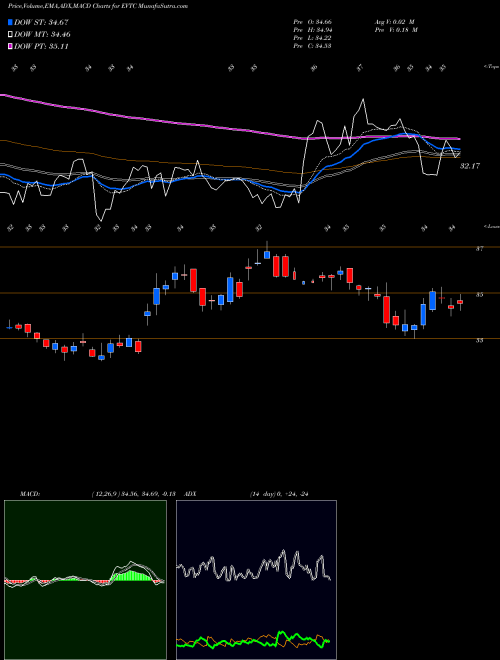Click the 37 price axis label
This screenshot has width=500, height=660.
tap(479, 249)
